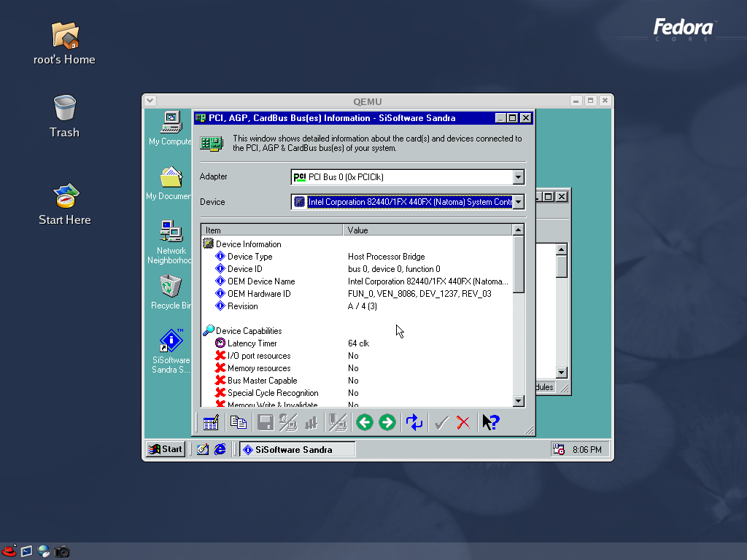Click the SiSoftware Sandra taskbar button
Screen dimensions: 747x560
tap(298, 449)
